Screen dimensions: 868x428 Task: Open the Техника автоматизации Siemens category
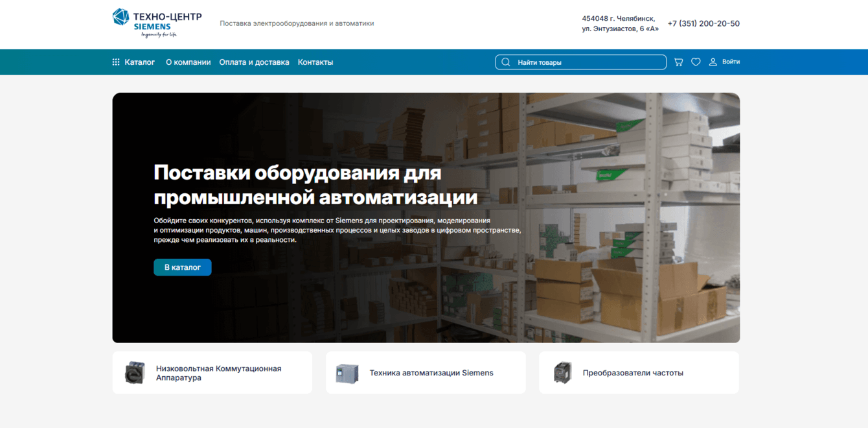click(431, 372)
